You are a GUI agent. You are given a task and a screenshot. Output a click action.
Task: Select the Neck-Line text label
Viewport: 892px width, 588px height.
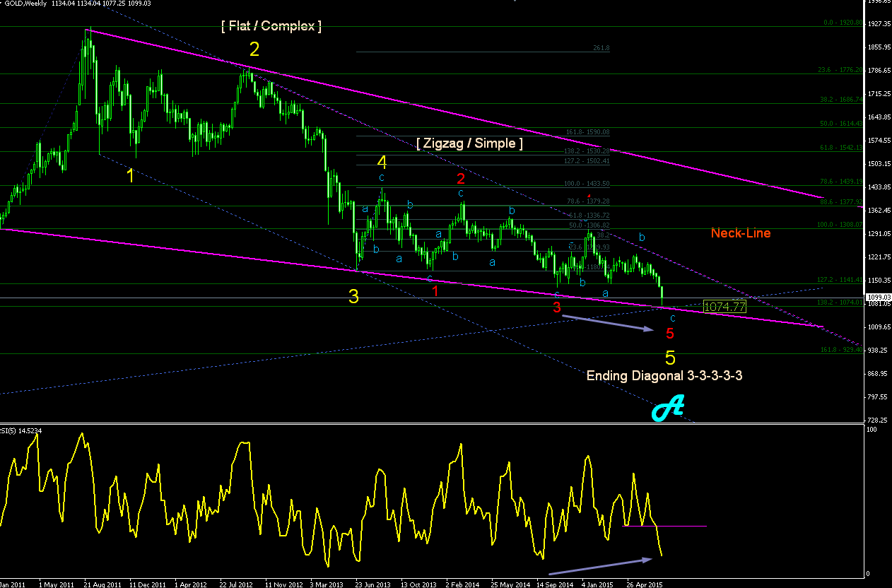pyautogui.click(x=741, y=233)
